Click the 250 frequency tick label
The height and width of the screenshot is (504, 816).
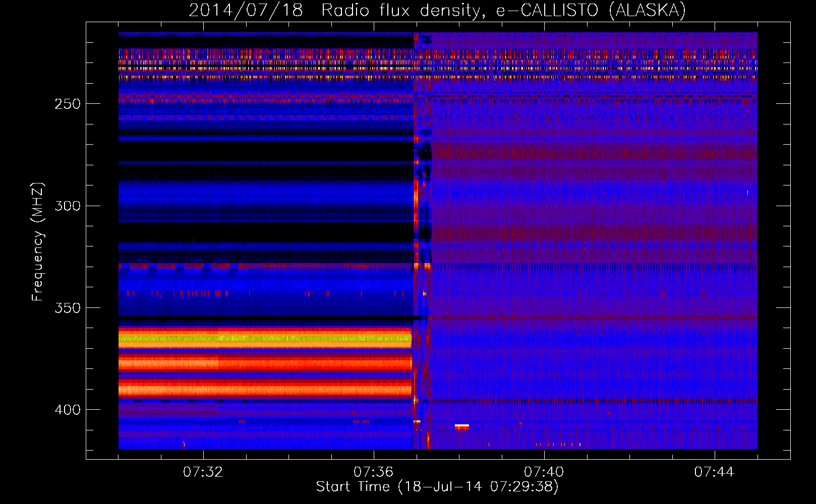[68, 104]
